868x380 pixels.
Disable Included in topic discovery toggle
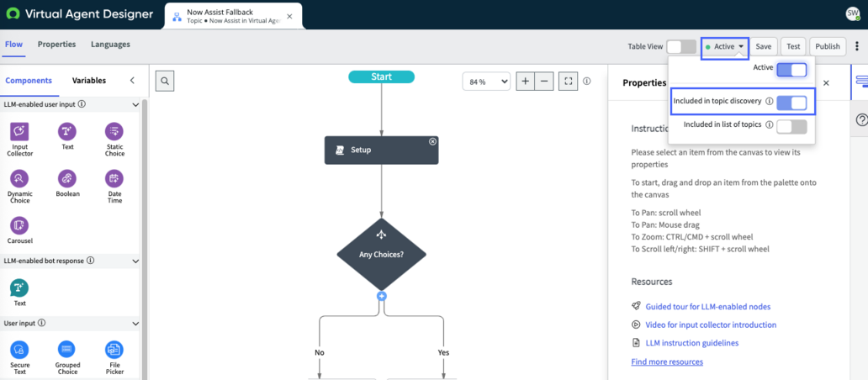[791, 103]
